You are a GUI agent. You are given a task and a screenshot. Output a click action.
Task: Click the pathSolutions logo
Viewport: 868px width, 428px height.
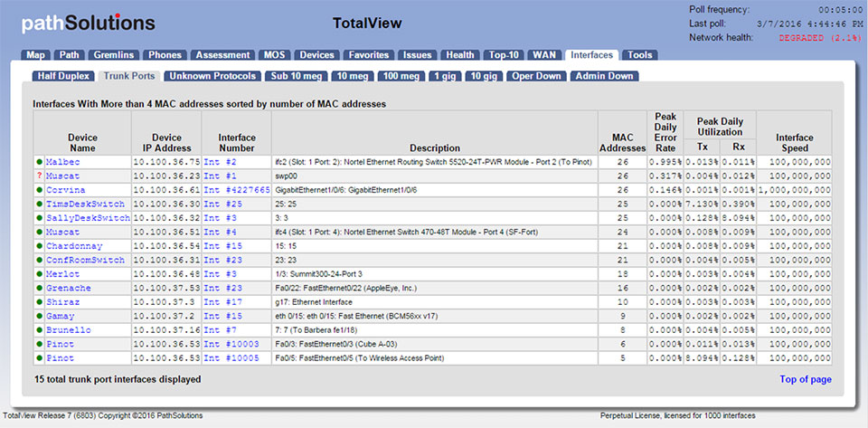coord(88,24)
